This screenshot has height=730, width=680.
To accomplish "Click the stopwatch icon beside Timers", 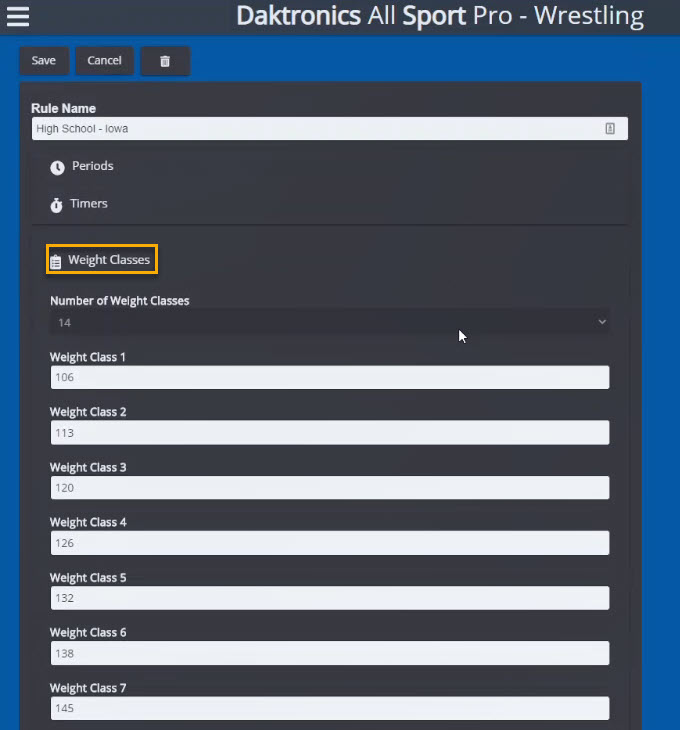I will (57, 205).
